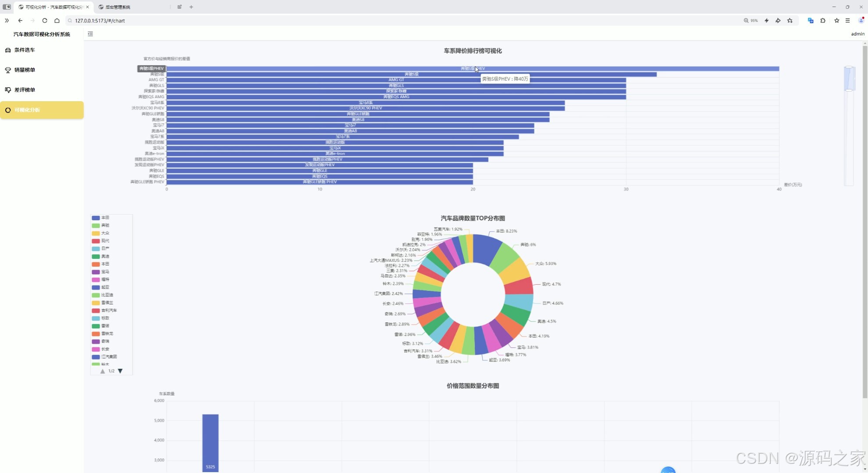Collapse the sidebar with the fold icon
The width and height of the screenshot is (868, 473).
tap(90, 34)
